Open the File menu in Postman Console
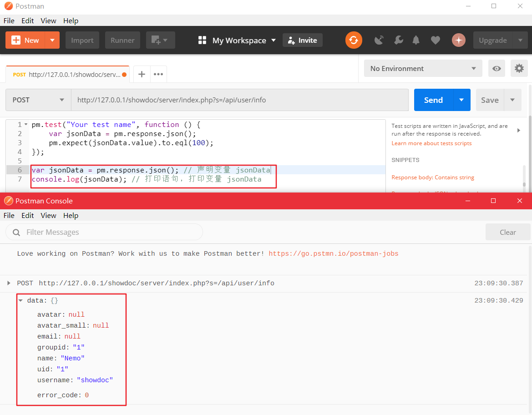Screen dimensions: 532x415 (9, 215)
